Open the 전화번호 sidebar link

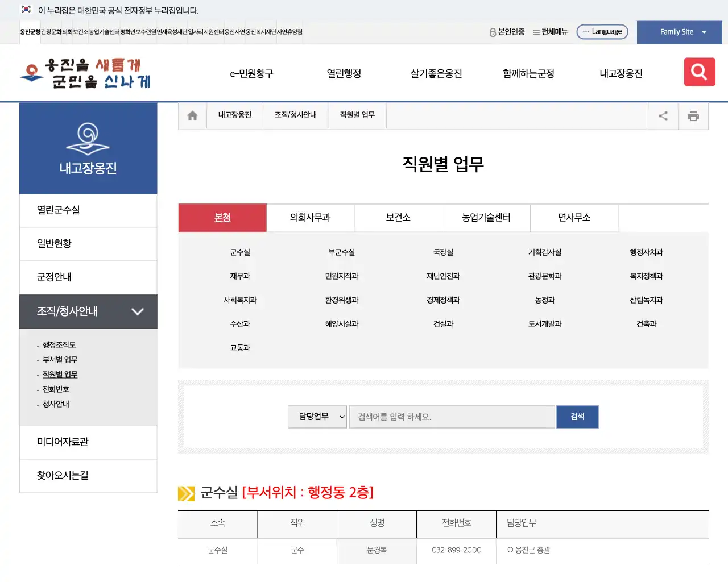[x=55, y=389]
